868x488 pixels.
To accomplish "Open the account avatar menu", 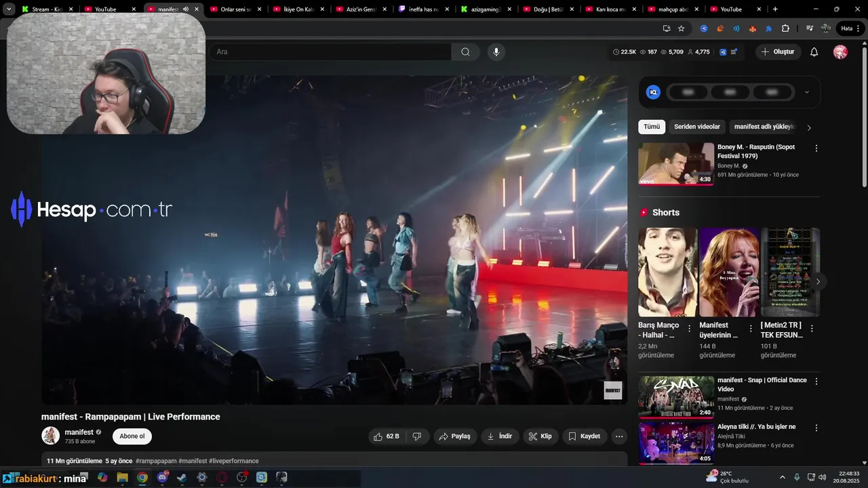I will [x=840, y=52].
